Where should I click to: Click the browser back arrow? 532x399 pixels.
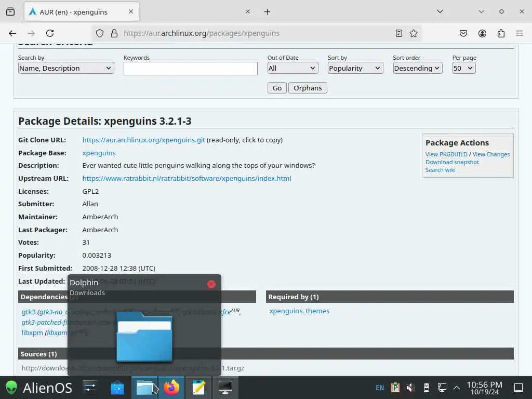coord(12,33)
